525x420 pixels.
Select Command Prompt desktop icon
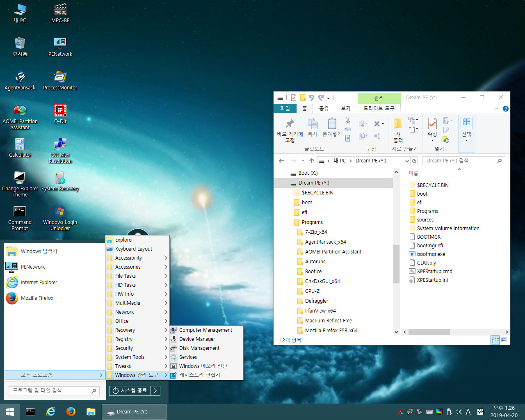[x=20, y=218]
